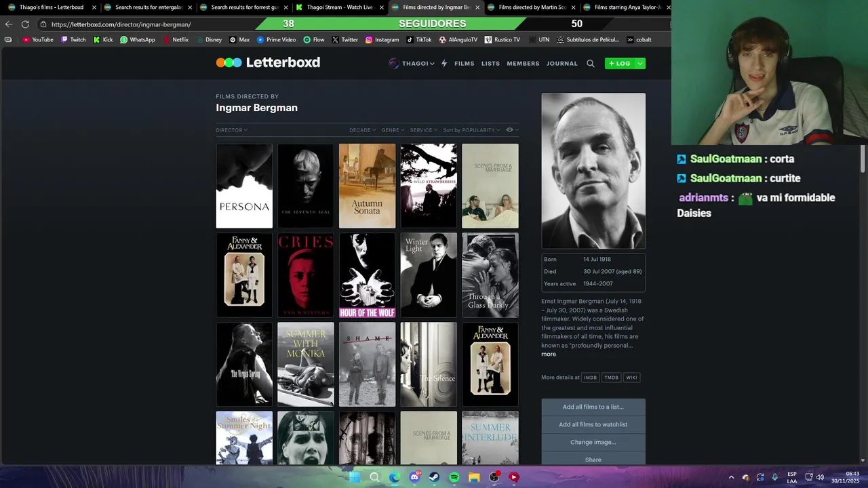Open the Kick bookmark
The image size is (868, 488).
coord(103,39)
